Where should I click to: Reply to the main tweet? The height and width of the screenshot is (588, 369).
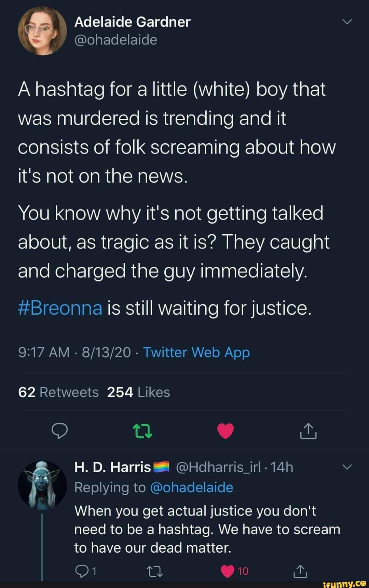click(59, 431)
